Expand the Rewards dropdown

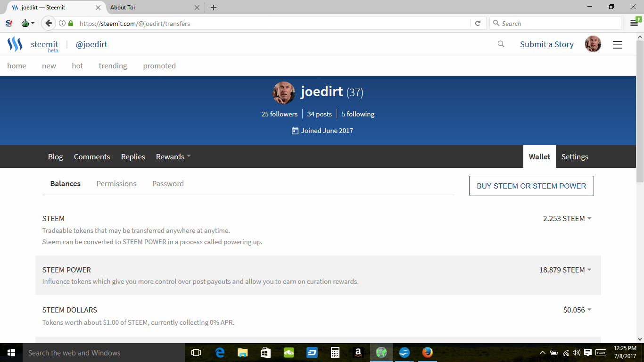tap(173, 157)
